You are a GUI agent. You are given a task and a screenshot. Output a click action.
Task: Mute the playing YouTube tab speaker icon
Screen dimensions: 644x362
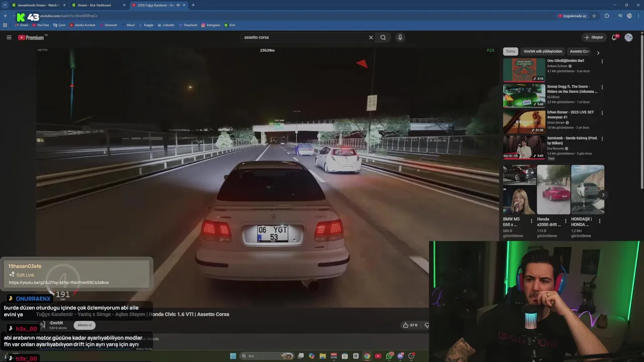pyautogui.click(x=178, y=5)
